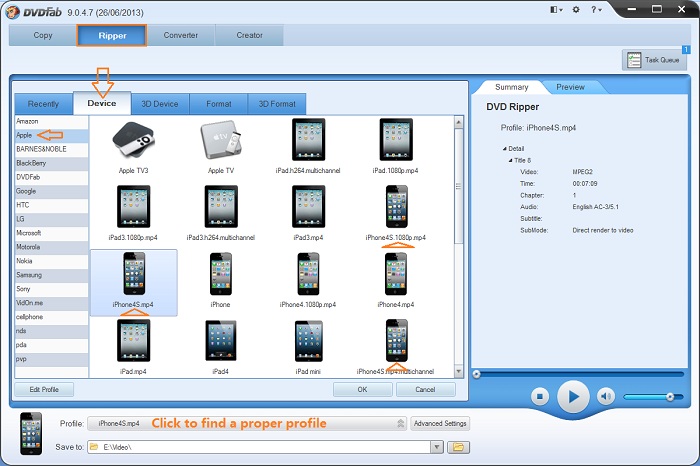Select BARNES&NOBLE in the brand list
Screen dimensions: 700x466
click(x=51, y=149)
